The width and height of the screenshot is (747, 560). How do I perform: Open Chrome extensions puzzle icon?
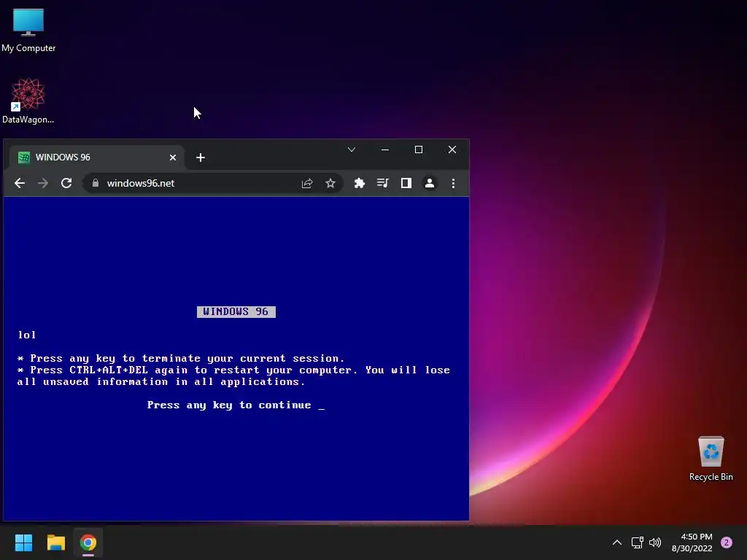[359, 183]
